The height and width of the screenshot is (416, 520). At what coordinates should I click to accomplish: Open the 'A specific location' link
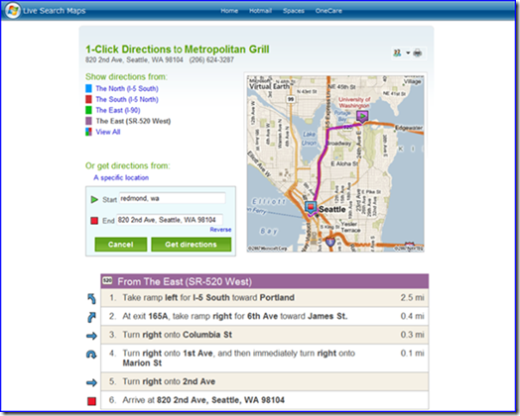tap(121, 178)
